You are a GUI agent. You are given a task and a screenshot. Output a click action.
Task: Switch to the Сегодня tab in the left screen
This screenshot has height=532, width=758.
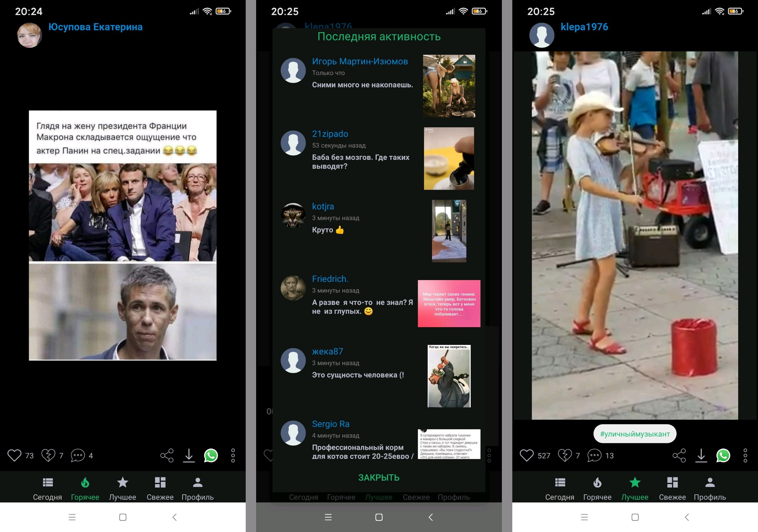pos(48,488)
